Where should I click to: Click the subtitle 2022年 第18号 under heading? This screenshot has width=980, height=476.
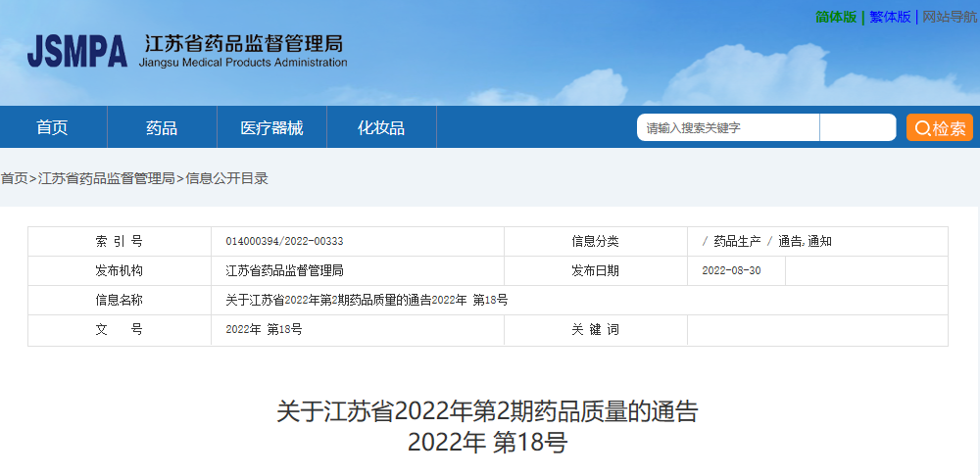(x=487, y=443)
